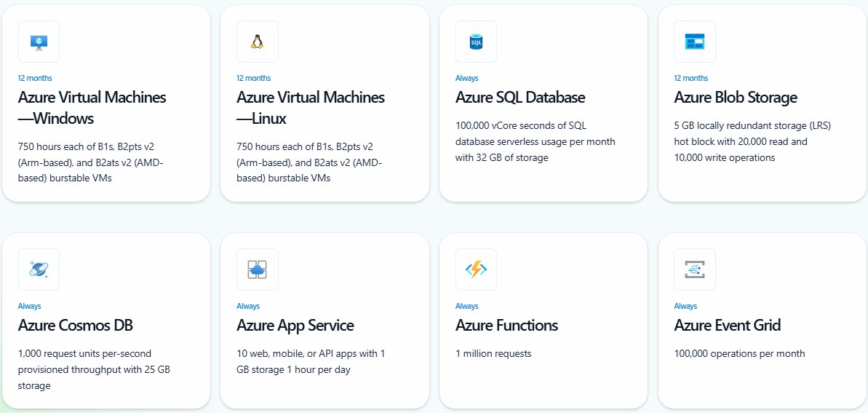The width and height of the screenshot is (868, 413).
Task: Click the Azure Blob Storage icon
Action: [x=695, y=42]
